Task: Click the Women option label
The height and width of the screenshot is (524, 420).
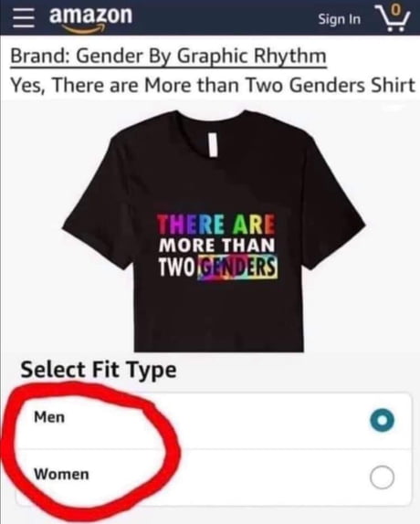Action: tap(61, 474)
